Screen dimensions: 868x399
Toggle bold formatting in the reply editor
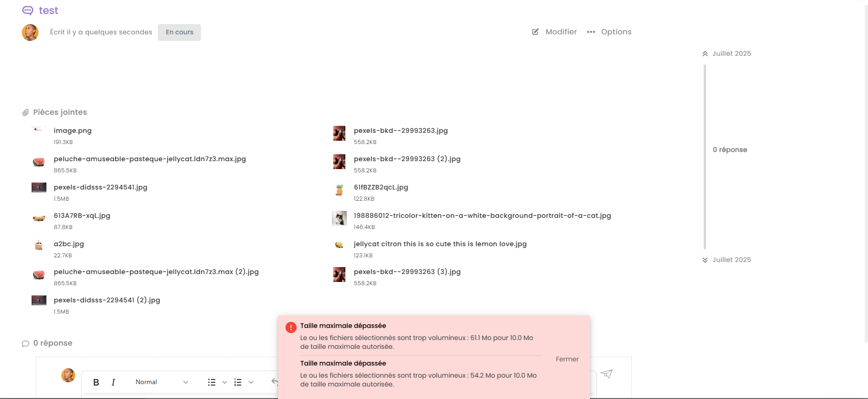tap(96, 382)
